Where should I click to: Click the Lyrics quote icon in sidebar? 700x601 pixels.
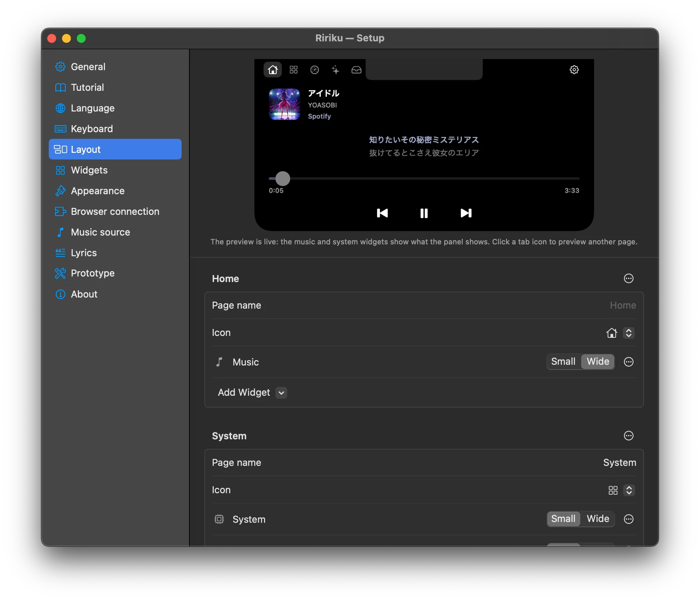[60, 253]
